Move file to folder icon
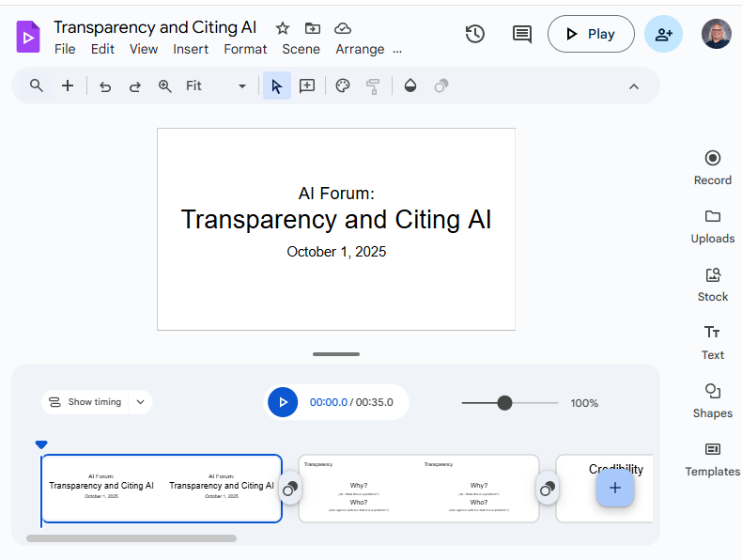This screenshot has width=742, height=560. click(x=313, y=28)
